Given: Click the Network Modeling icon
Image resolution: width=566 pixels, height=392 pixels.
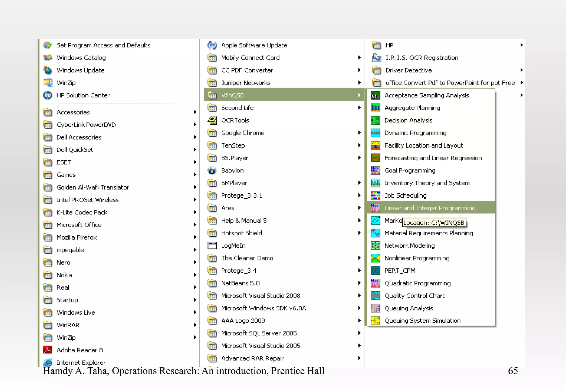Looking at the screenshot, I should [375, 245].
